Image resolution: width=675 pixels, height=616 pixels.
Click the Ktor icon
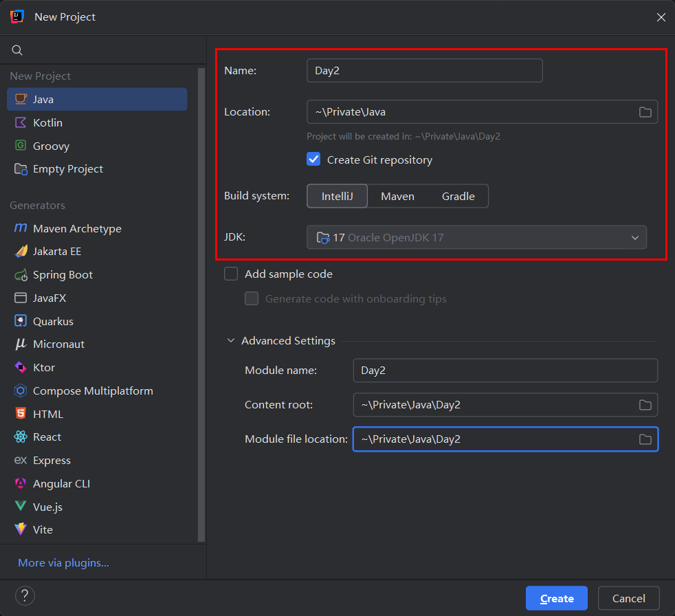[21, 367]
